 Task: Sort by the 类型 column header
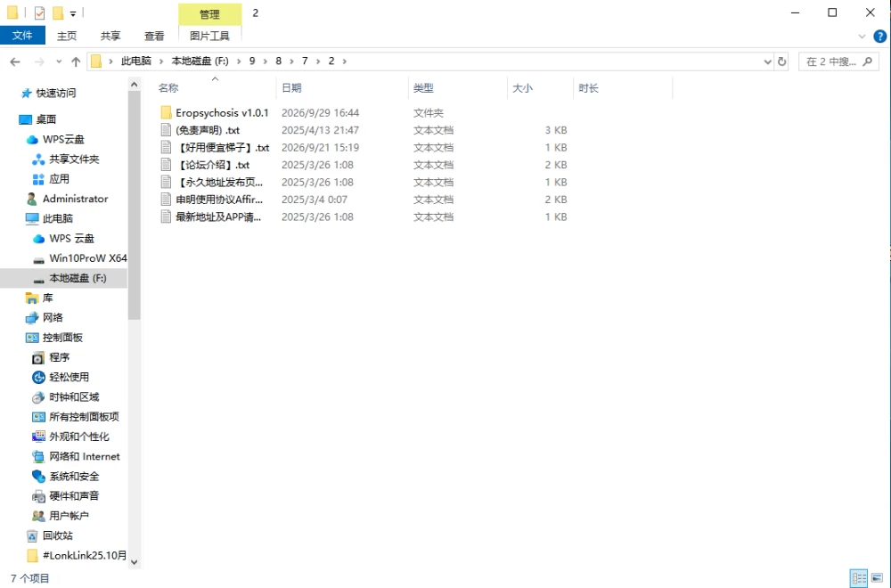point(457,88)
